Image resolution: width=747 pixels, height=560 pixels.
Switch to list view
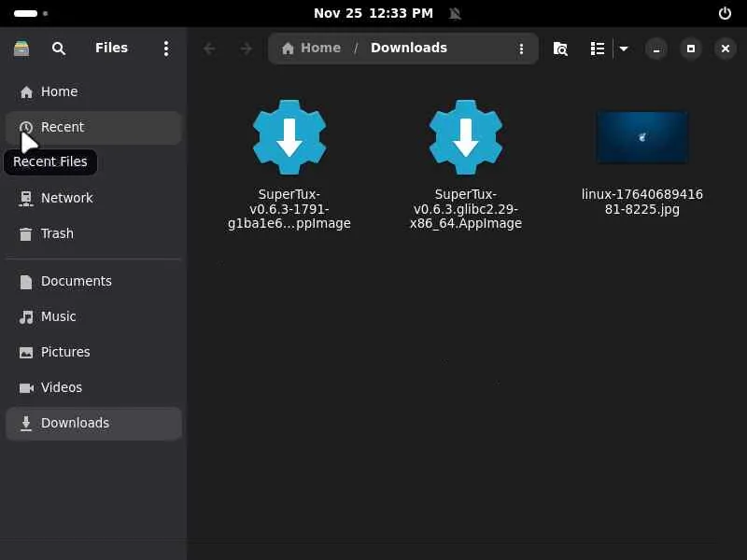pyautogui.click(x=598, y=49)
